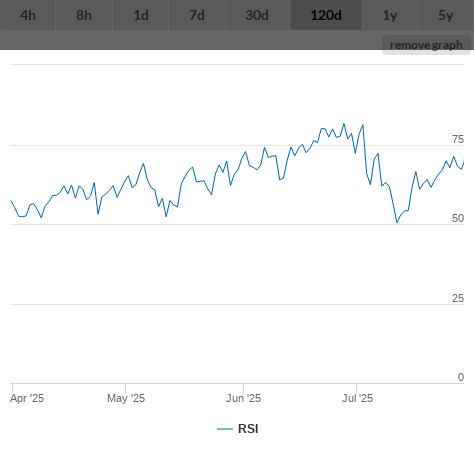Image resolution: width=474 pixels, height=455 pixels.
Task: Show the 1y time range
Action: pos(390,15)
